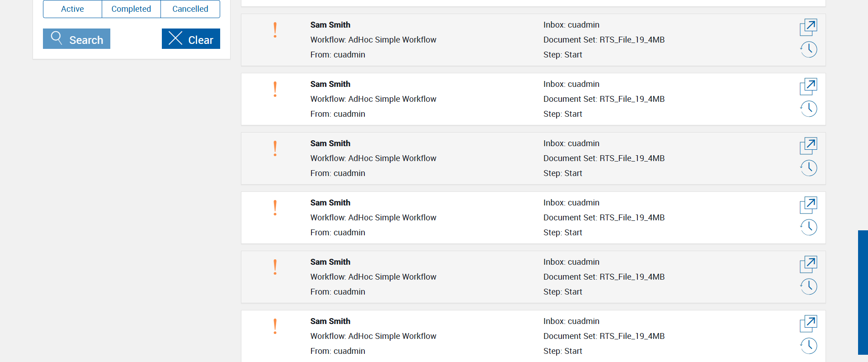
Task: Open the bottom workflow row's launch icon
Action: pyautogui.click(x=808, y=324)
